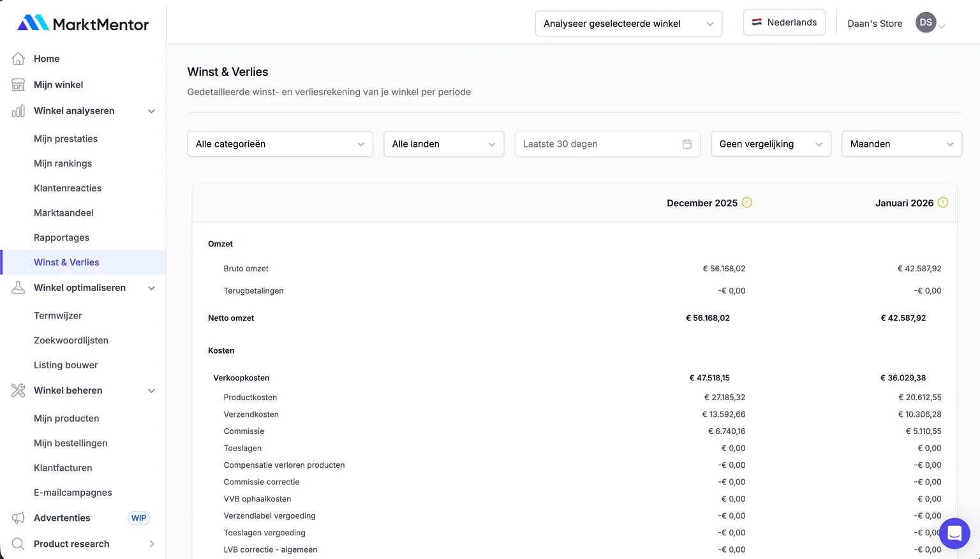
Task: Click the Verzendlabel vergoeding row label
Action: pos(269,516)
